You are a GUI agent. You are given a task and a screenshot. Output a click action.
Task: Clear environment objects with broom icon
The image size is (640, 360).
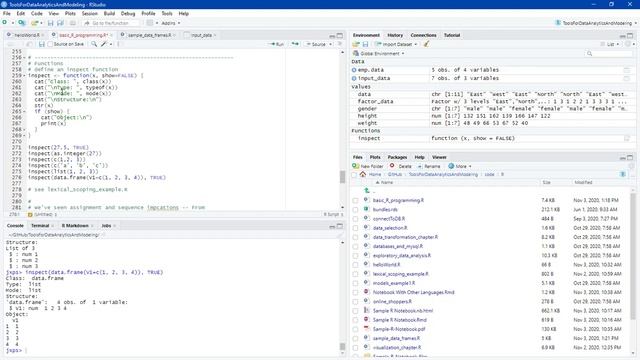(427, 44)
